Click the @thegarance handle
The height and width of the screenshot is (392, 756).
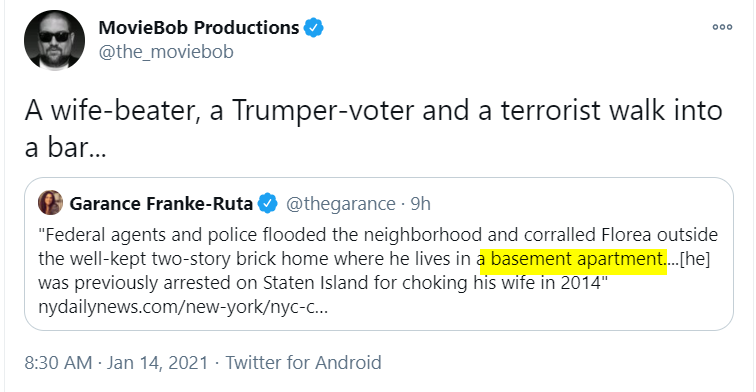340,204
